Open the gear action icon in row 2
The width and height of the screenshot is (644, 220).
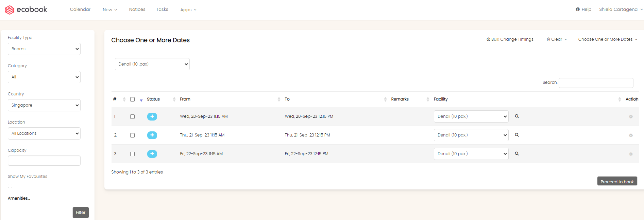[631, 135]
